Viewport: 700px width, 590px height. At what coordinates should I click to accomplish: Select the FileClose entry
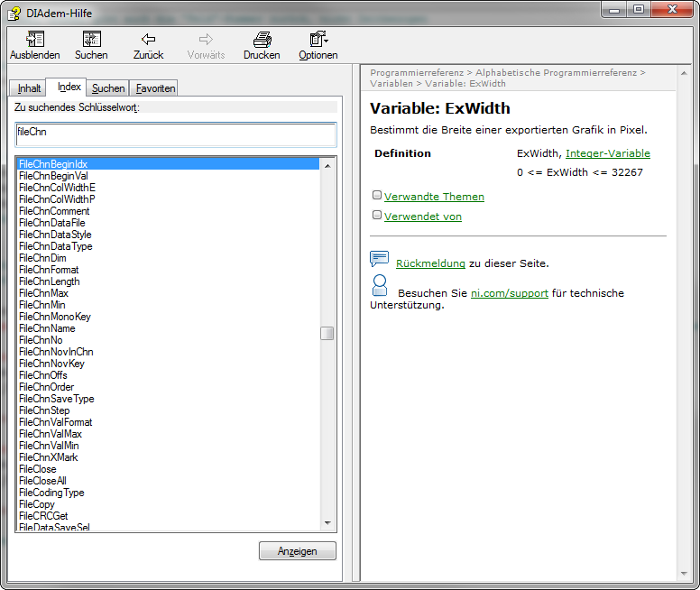coord(38,469)
